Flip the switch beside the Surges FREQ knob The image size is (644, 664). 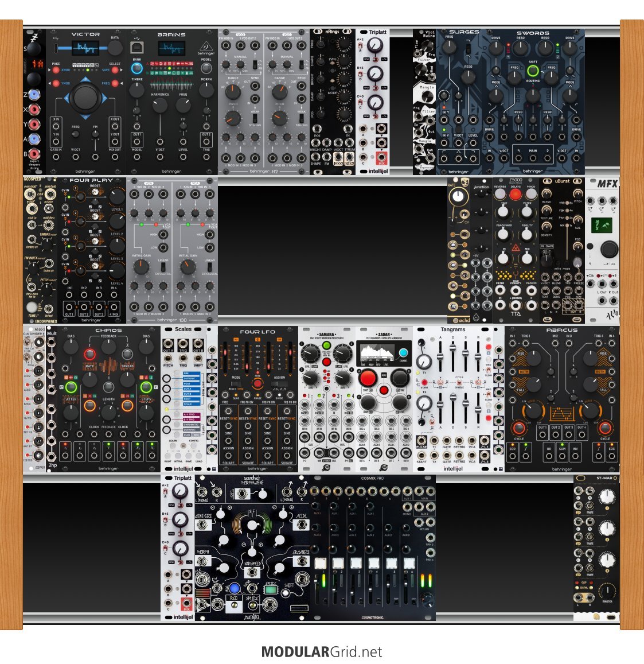tap(468, 49)
